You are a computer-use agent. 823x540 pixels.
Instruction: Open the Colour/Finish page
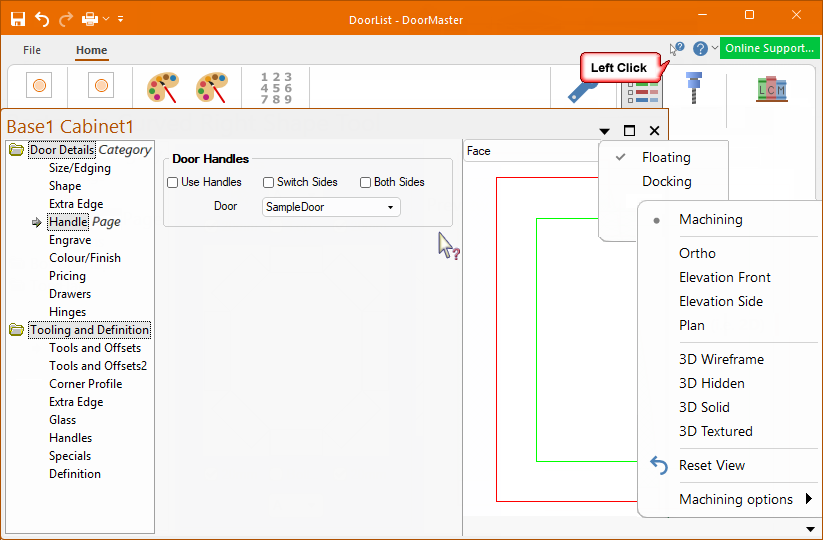85,258
